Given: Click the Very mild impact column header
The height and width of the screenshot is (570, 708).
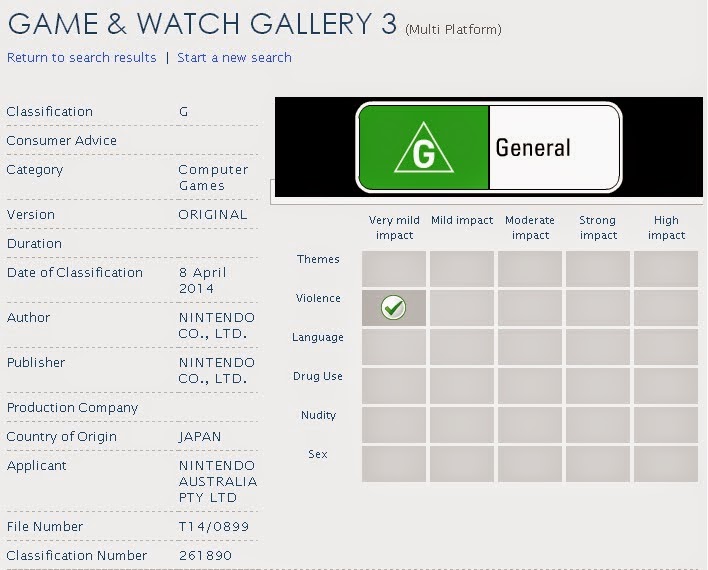Looking at the screenshot, I should coord(394,228).
